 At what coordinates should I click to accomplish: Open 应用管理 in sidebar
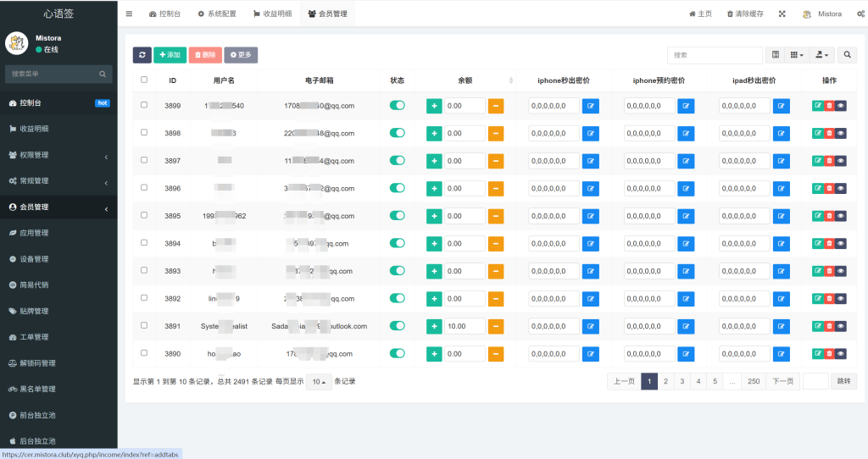pos(58,233)
